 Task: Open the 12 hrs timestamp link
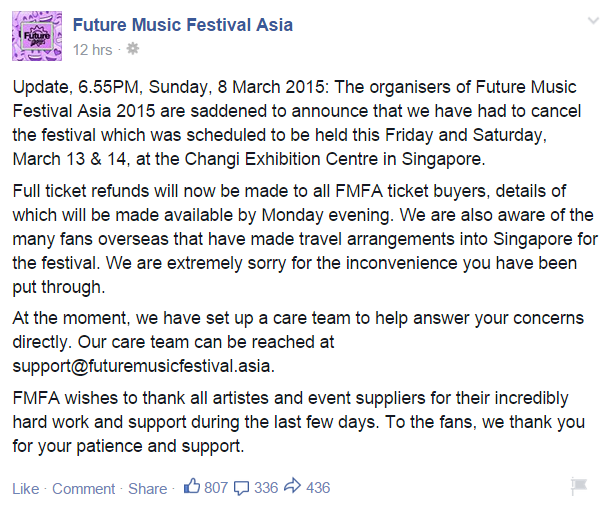93,50
